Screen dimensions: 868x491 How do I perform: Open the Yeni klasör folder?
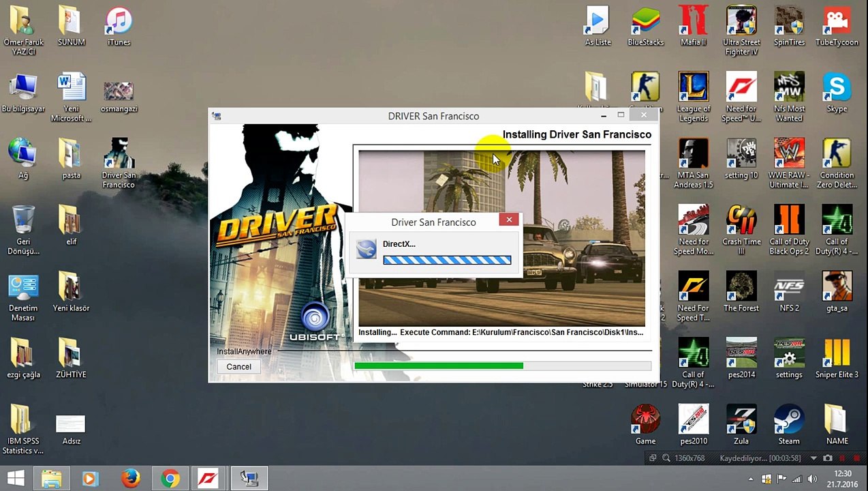pyautogui.click(x=71, y=292)
